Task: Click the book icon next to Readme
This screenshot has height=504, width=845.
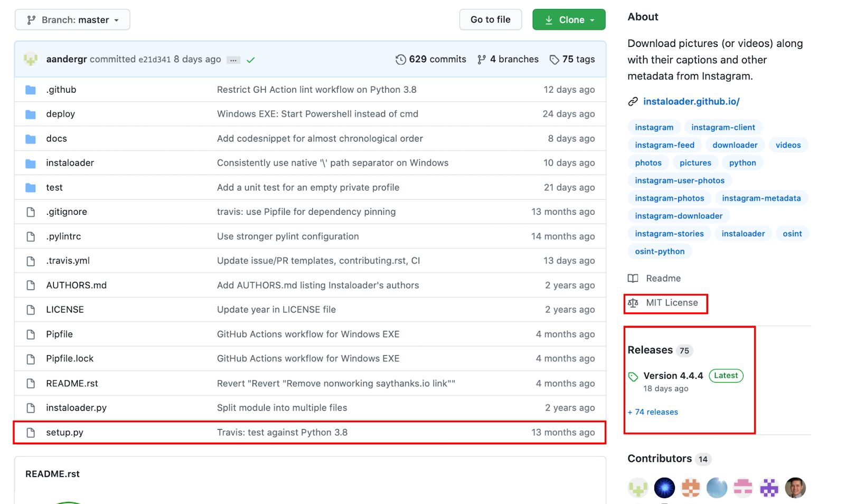Action: tap(633, 279)
